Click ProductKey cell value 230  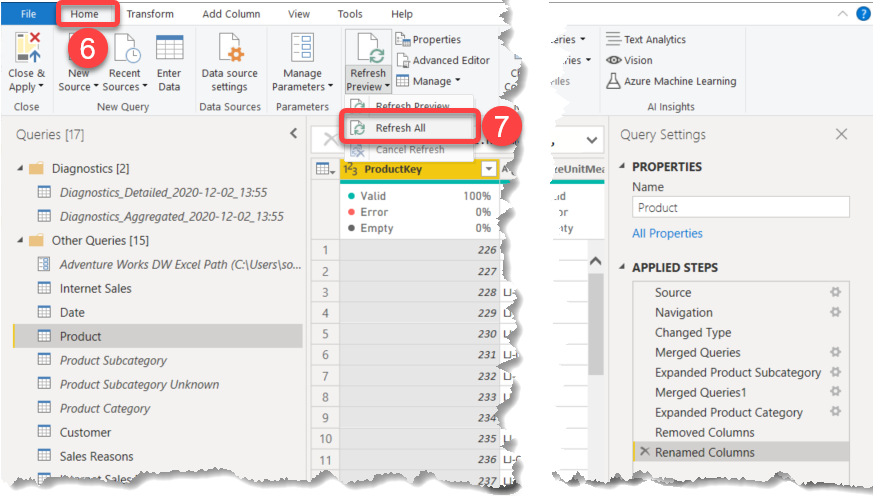click(x=419, y=334)
